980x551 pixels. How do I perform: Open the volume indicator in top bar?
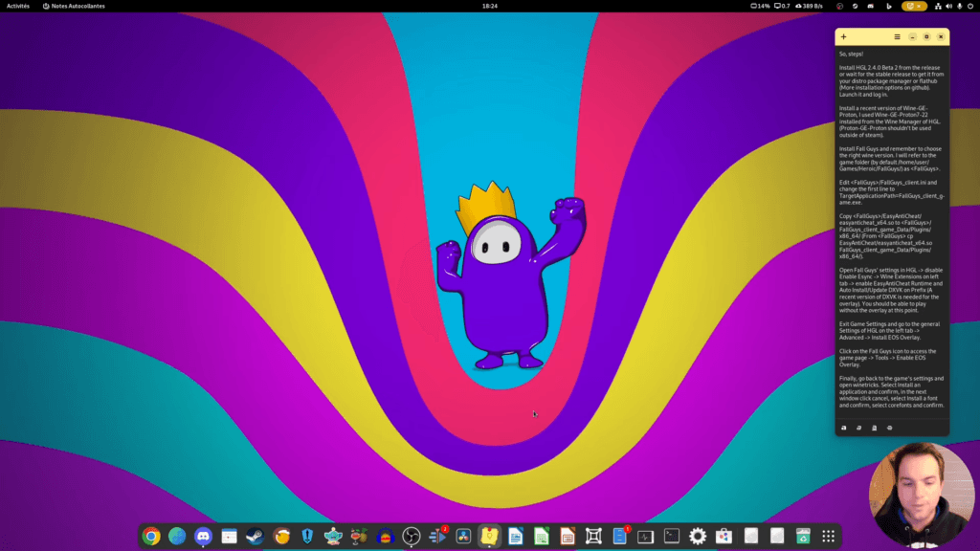coord(948,6)
